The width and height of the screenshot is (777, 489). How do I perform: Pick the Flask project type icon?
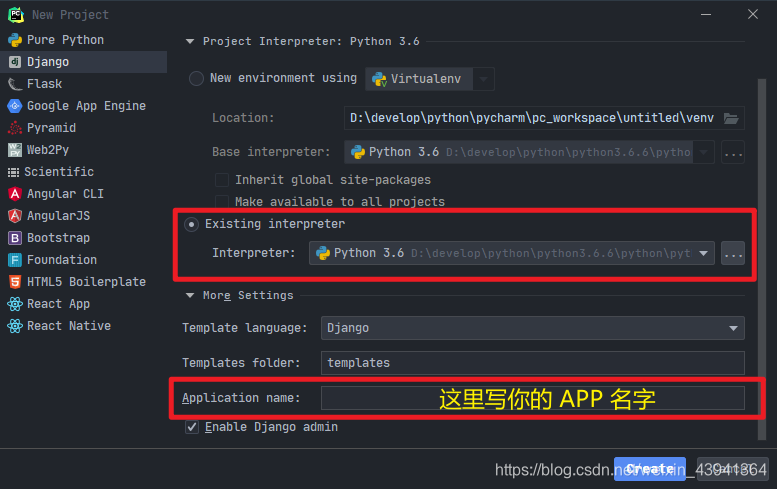[x=15, y=84]
